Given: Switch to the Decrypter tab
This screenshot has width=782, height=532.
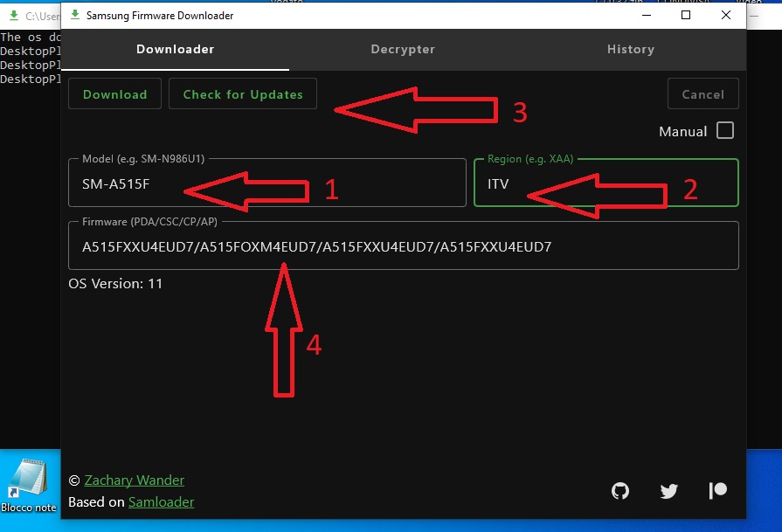Looking at the screenshot, I should (x=403, y=50).
